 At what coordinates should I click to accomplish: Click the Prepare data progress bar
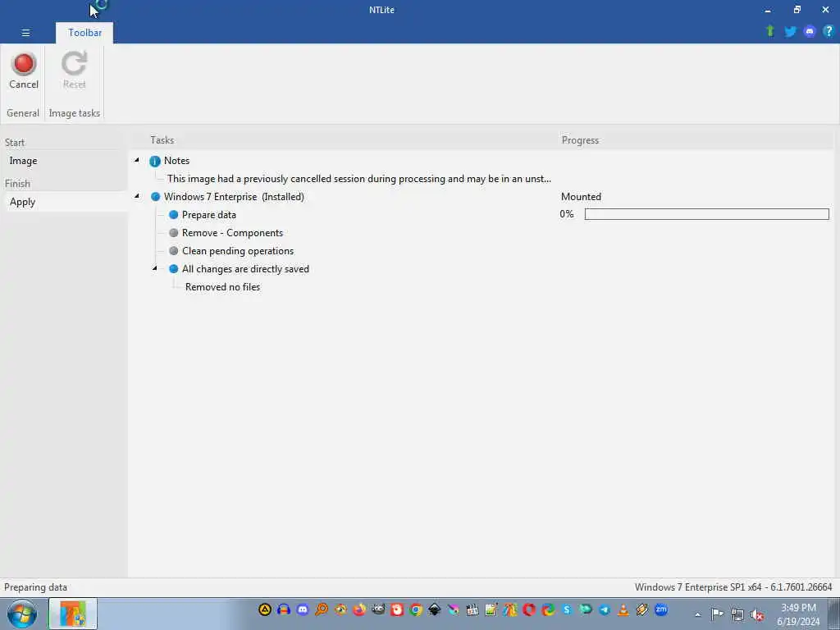point(706,214)
